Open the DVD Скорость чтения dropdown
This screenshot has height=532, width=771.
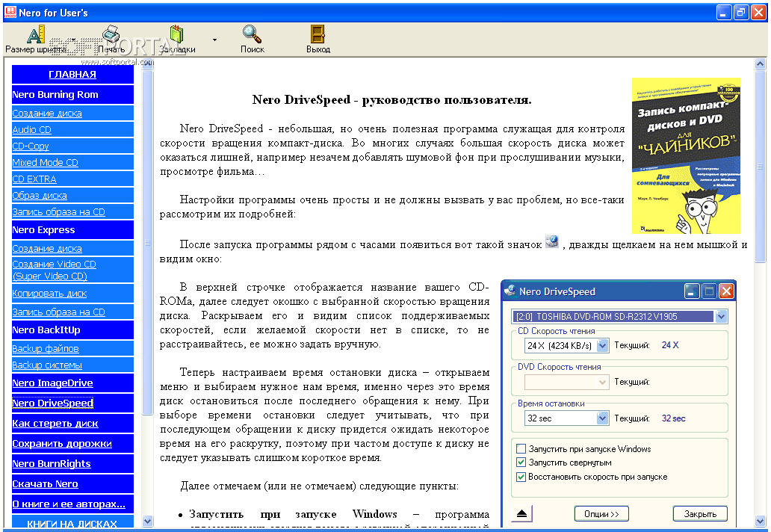(x=603, y=382)
